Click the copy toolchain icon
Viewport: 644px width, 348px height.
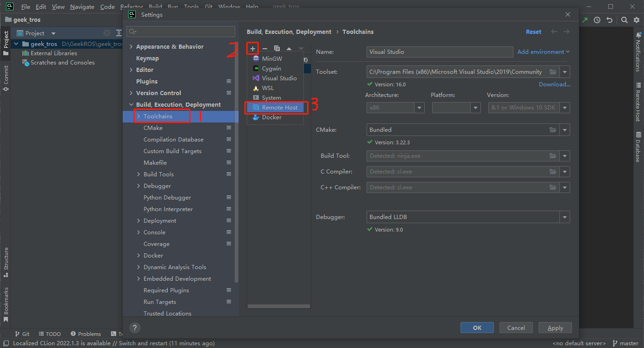[x=277, y=48]
